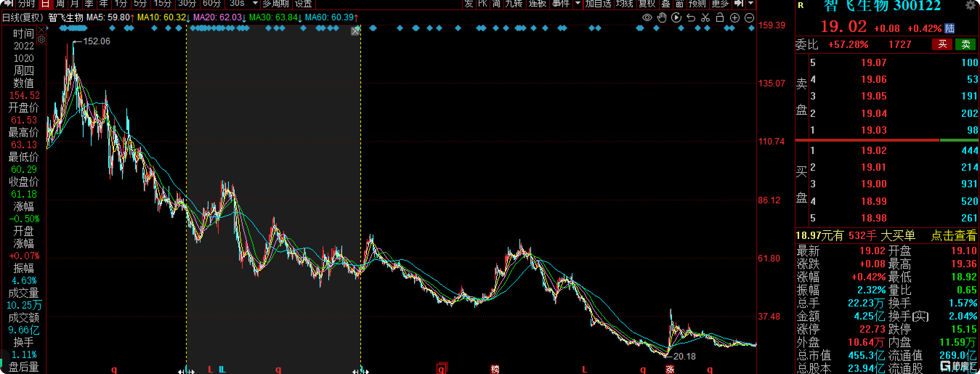Switch to 15分 minute chart

click(x=162, y=3)
